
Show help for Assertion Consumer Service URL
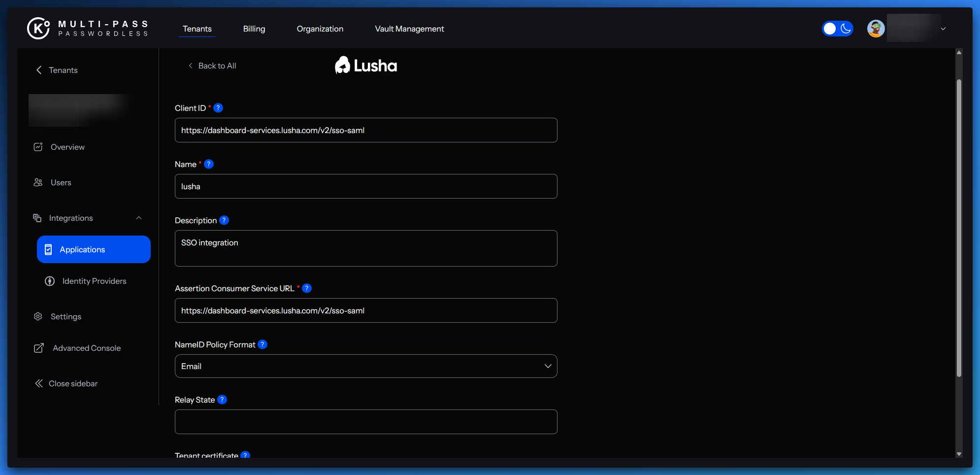pos(307,288)
